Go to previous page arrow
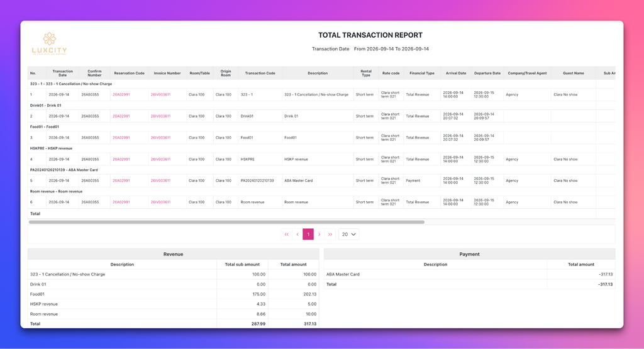This screenshot has width=644, height=349. [x=297, y=235]
